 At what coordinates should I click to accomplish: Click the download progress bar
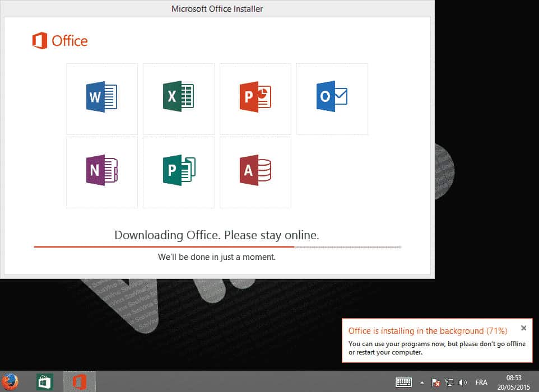(x=217, y=246)
